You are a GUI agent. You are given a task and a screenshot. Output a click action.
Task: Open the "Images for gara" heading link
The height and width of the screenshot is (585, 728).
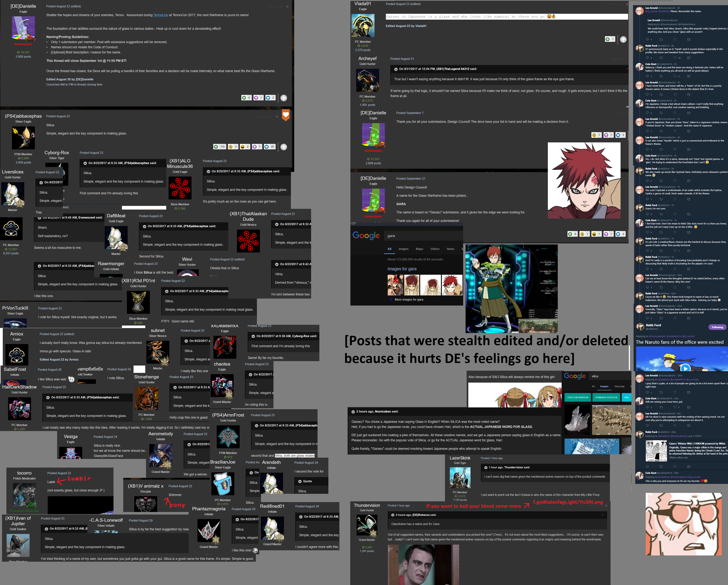coord(402,269)
